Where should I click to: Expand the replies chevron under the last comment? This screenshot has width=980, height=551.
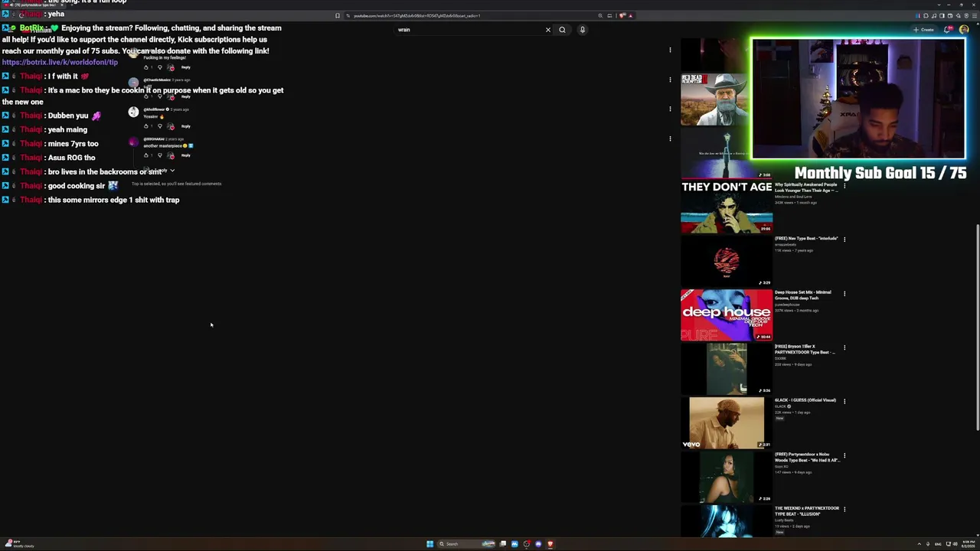(172, 171)
